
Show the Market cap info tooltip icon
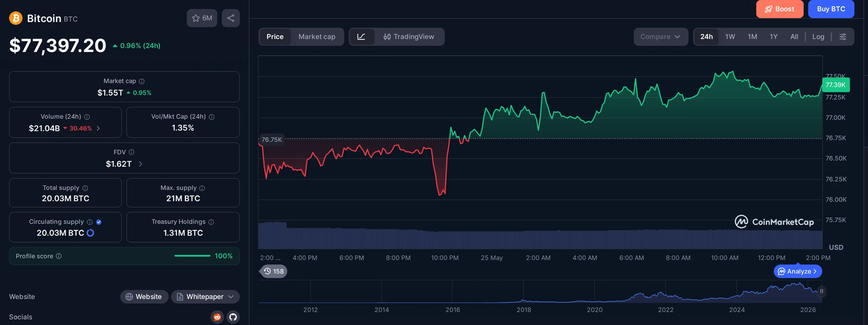point(142,81)
